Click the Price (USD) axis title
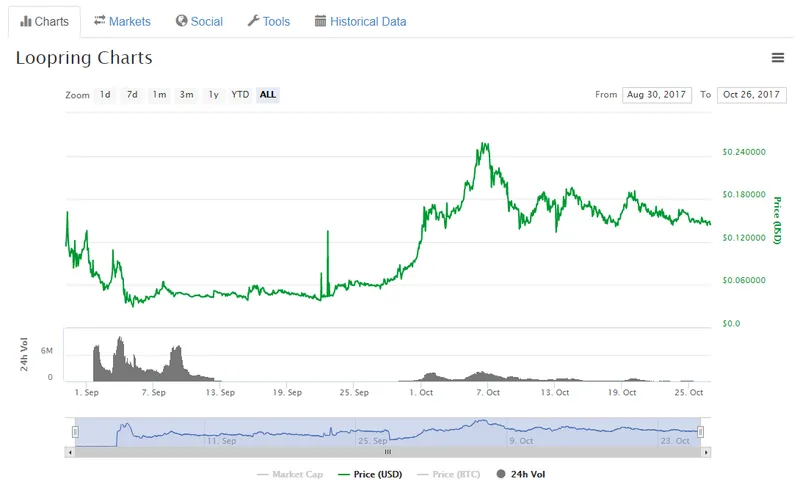This screenshot has width=800, height=487. [777, 220]
